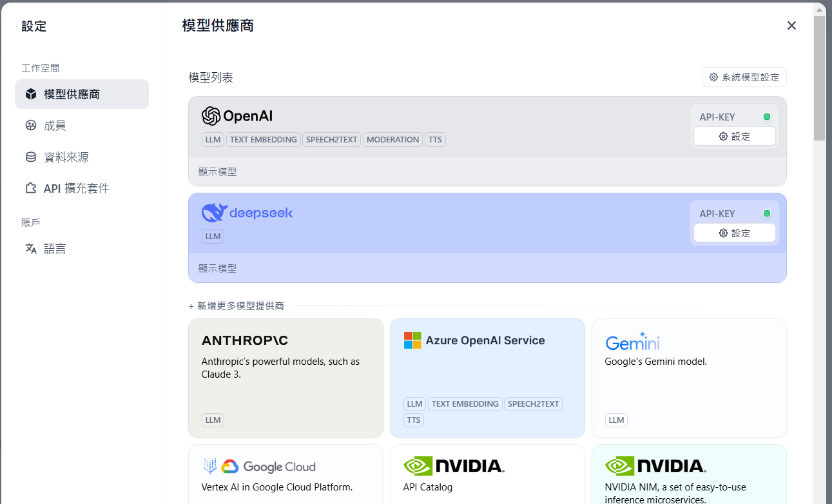
Task: Click deepseek LLM tag
Action: point(213,236)
